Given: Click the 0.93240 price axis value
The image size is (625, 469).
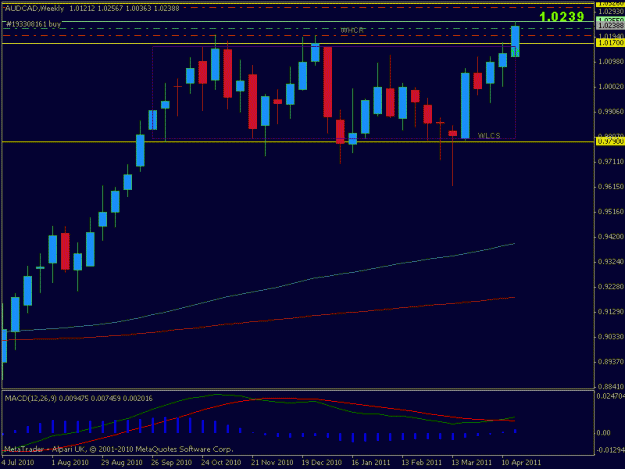Looking at the screenshot, I should coord(611,262).
